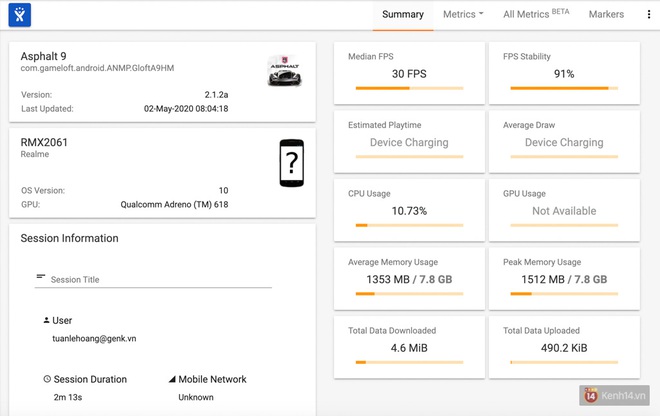Open the Metrics dropdown menu

coord(463,15)
